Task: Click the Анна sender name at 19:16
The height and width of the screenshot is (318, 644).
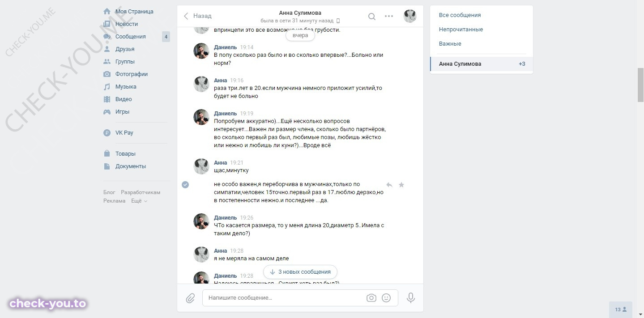Action: pos(221,80)
